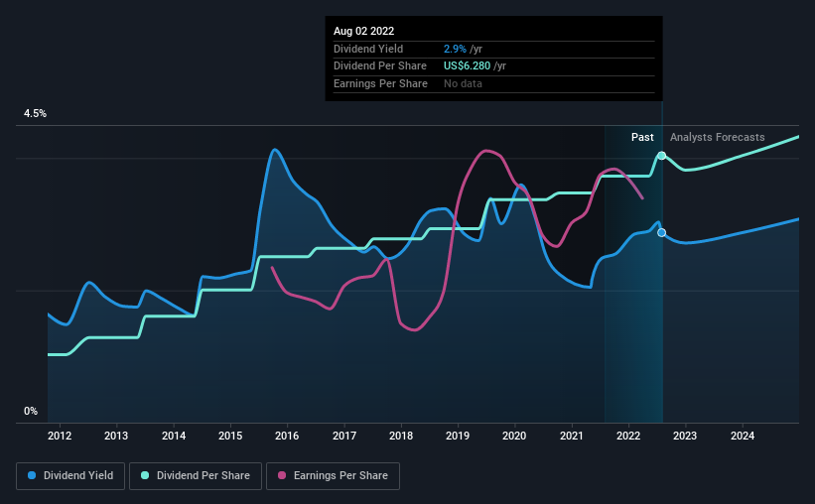The width and height of the screenshot is (815, 504).
Task: Click the 2017 x-axis label
Action: tap(344, 436)
